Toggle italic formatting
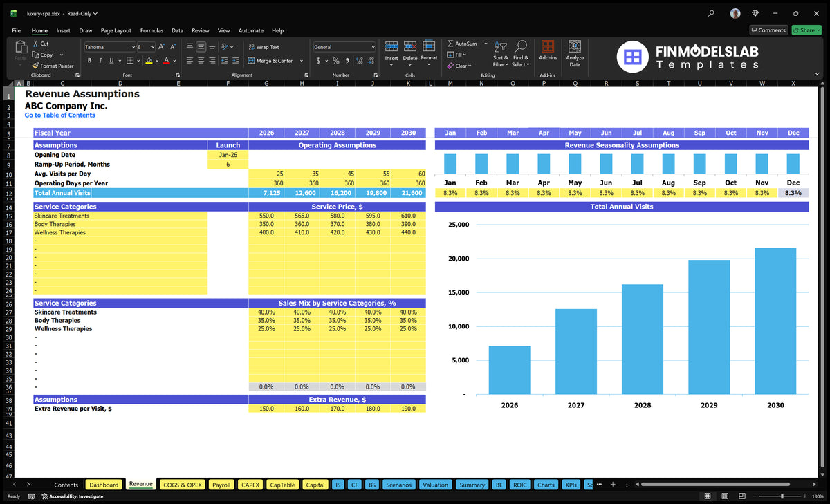The image size is (830, 504). coord(100,61)
